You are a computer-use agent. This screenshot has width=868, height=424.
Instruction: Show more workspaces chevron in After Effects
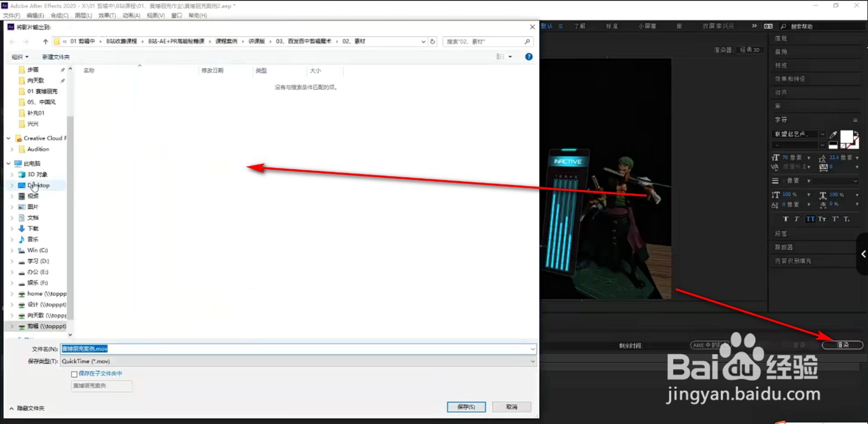[754, 26]
